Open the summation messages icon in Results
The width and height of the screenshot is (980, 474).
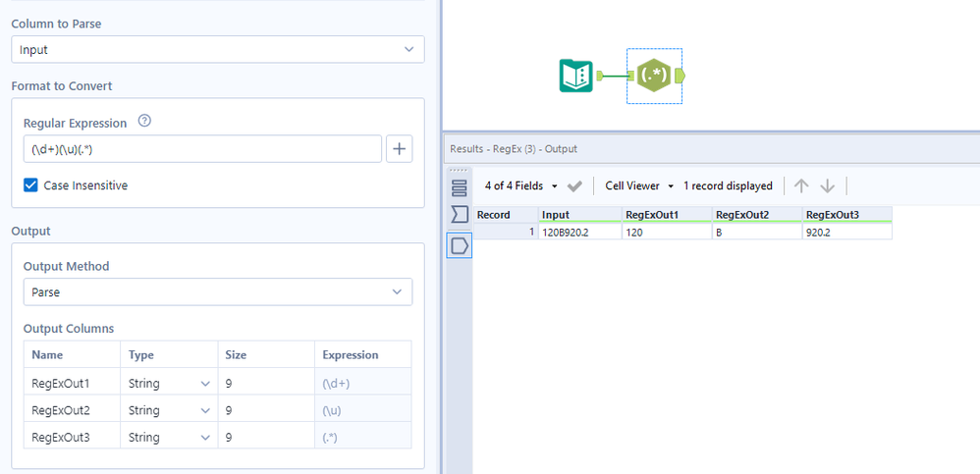click(460, 216)
